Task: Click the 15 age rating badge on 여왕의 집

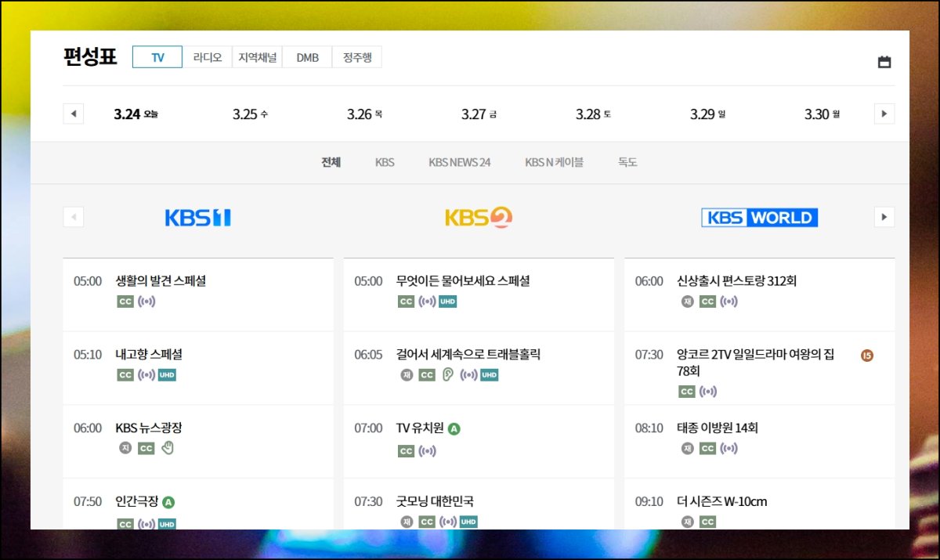Action: 866,356
